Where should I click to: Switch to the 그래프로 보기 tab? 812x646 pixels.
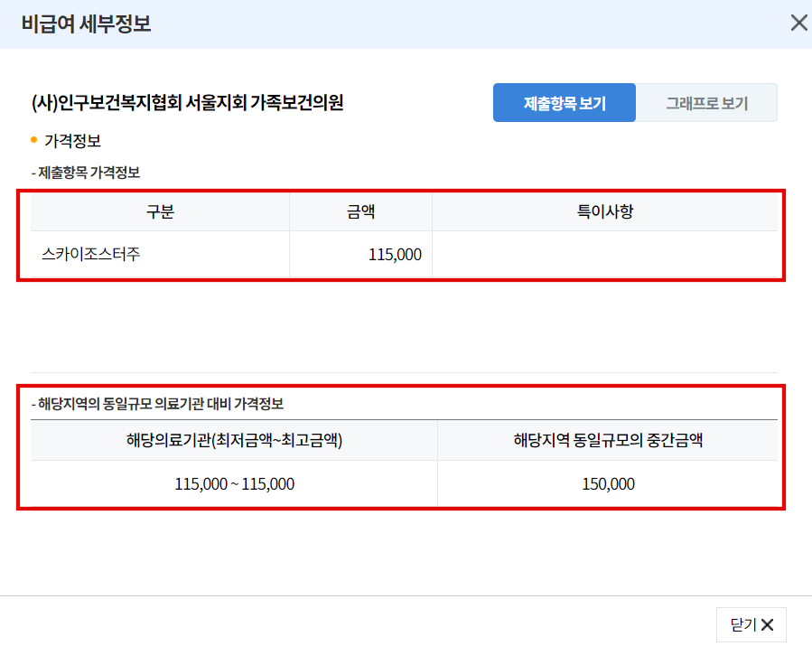(708, 102)
